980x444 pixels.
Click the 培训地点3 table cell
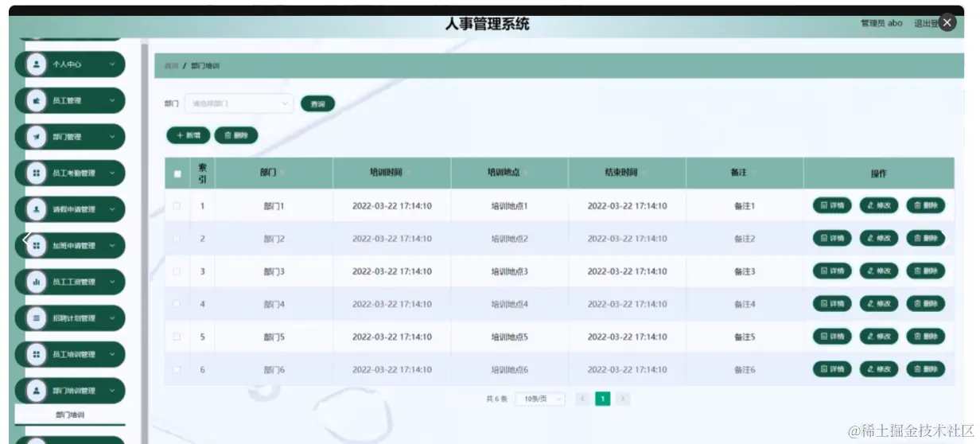point(509,271)
